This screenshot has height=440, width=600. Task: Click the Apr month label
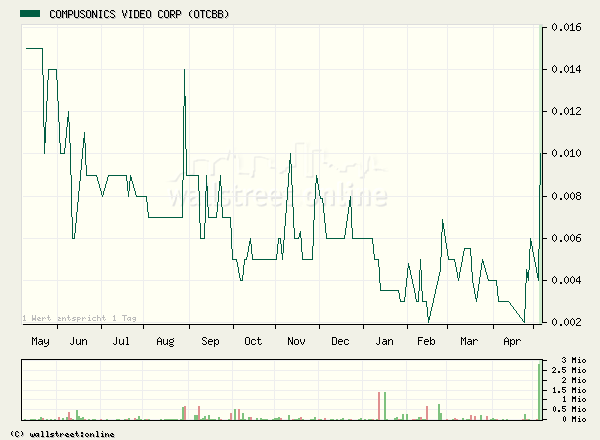click(x=512, y=341)
